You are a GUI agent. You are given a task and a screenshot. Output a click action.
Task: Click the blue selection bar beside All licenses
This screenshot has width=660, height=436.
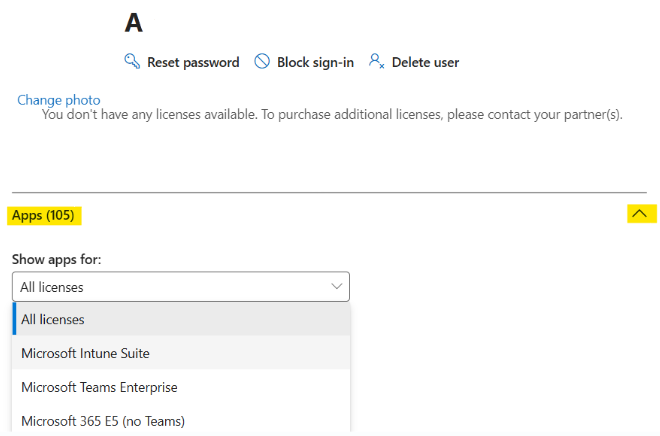[14, 319]
